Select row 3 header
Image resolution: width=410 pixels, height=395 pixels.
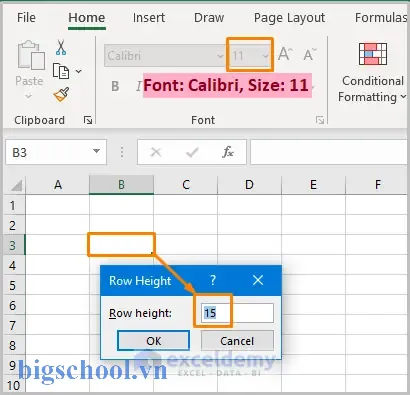tap(13, 245)
